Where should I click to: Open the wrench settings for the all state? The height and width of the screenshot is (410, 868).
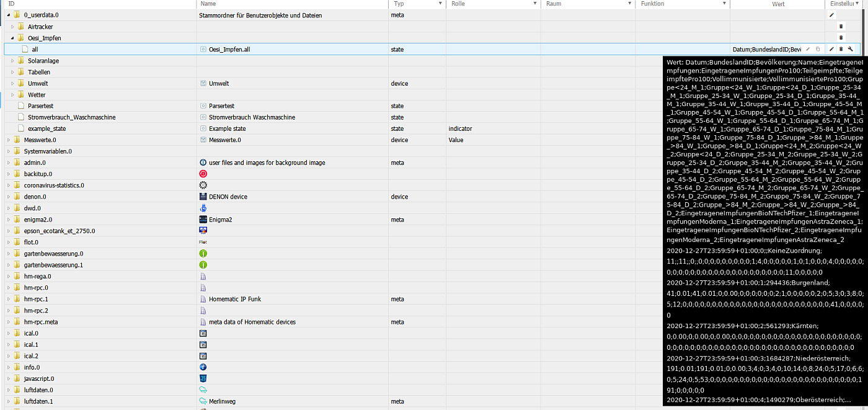(x=850, y=49)
